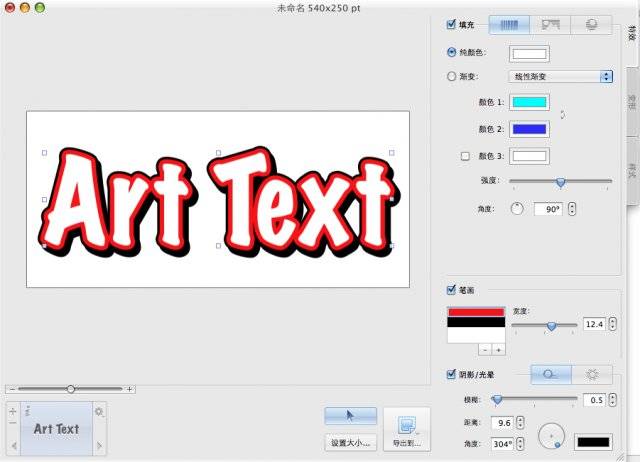Click the 设置大小 button
Viewport: 640px width, 462px height.
click(350, 442)
